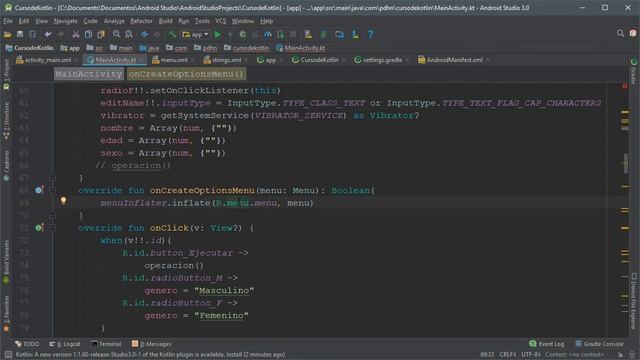640x360 pixels.
Task: Open the TODO tool window
Action: click(x=27, y=344)
